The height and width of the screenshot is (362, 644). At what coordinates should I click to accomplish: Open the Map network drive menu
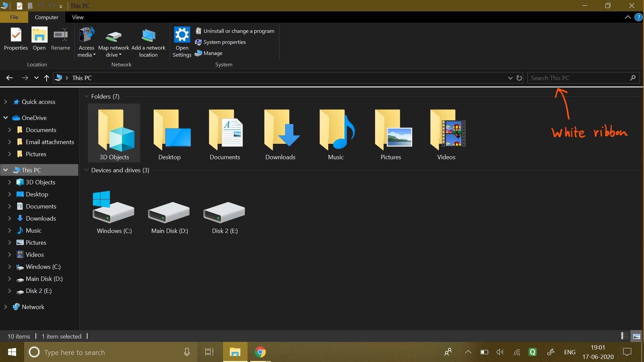(x=113, y=42)
